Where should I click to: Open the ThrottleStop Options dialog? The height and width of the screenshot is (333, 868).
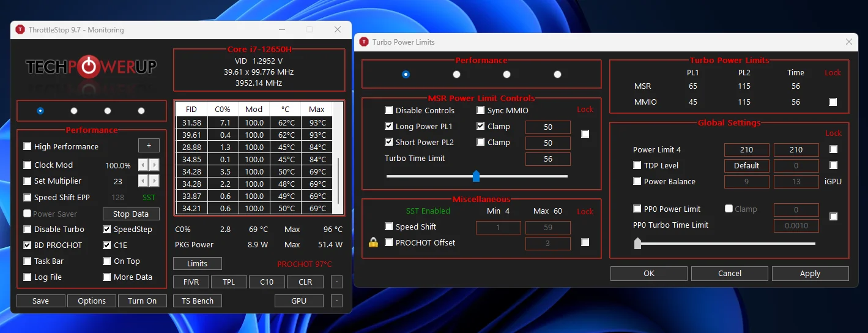click(92, 301)
